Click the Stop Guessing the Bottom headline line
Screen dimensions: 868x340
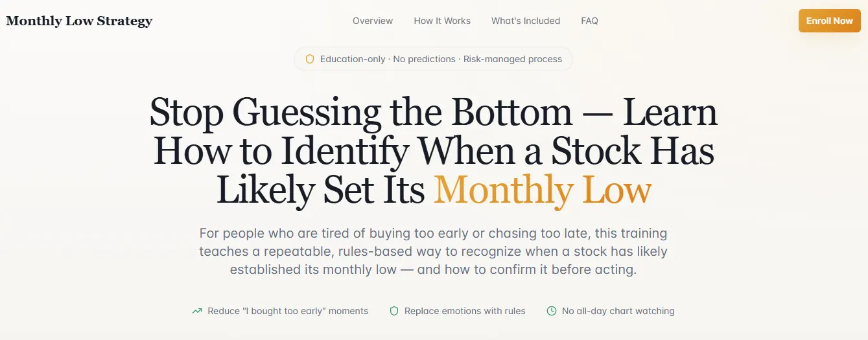433,113
